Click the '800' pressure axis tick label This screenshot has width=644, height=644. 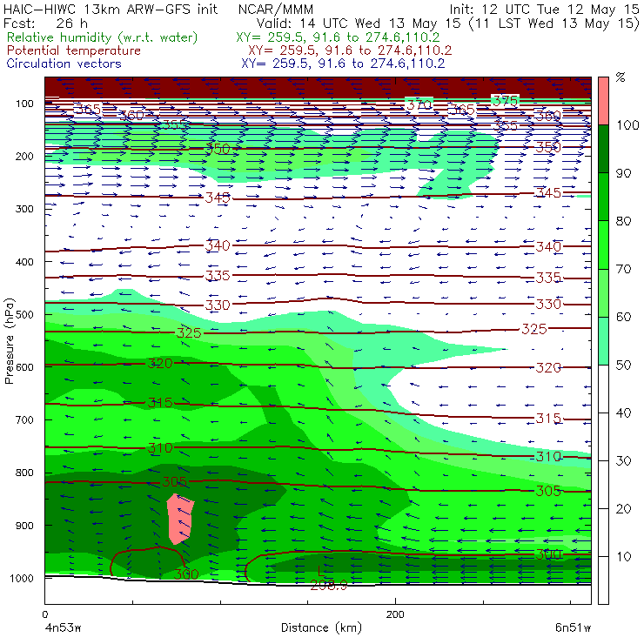pyautogui.click(x=24, y=473)
